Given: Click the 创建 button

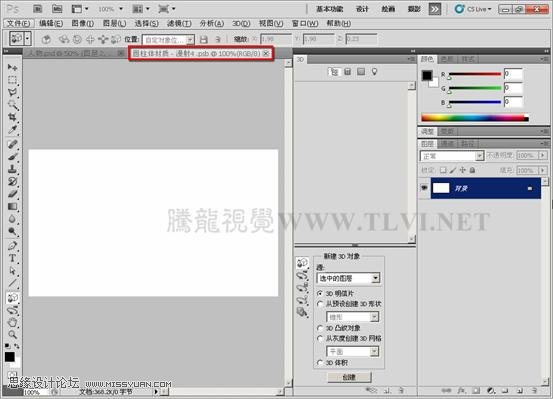Looking at the screenshot, I should (x=349, y=377).
